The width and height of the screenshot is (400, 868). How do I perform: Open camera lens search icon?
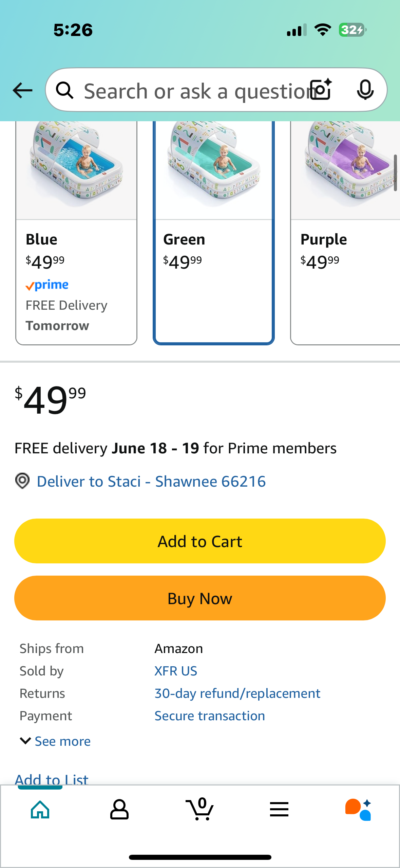[x=321, y=90]
